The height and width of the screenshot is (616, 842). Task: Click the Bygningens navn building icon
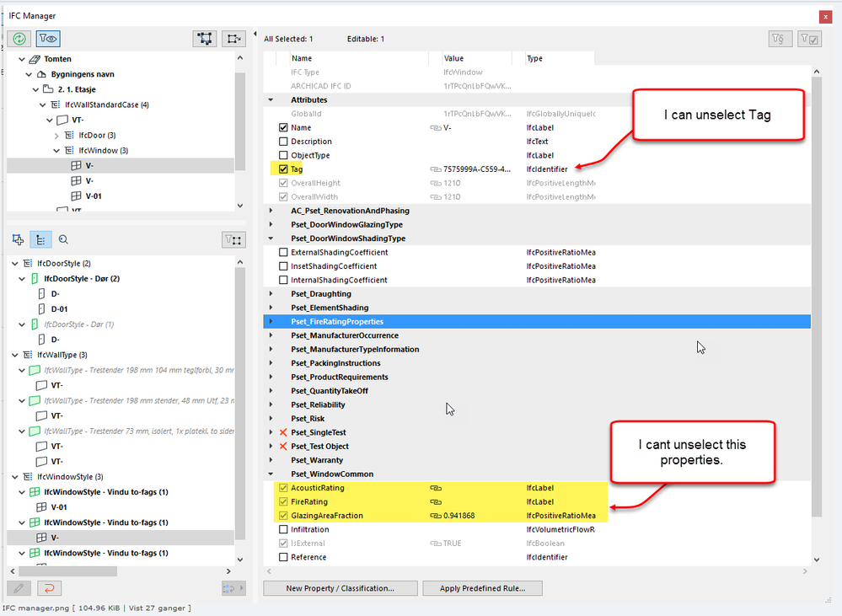(x=41, y=74)
